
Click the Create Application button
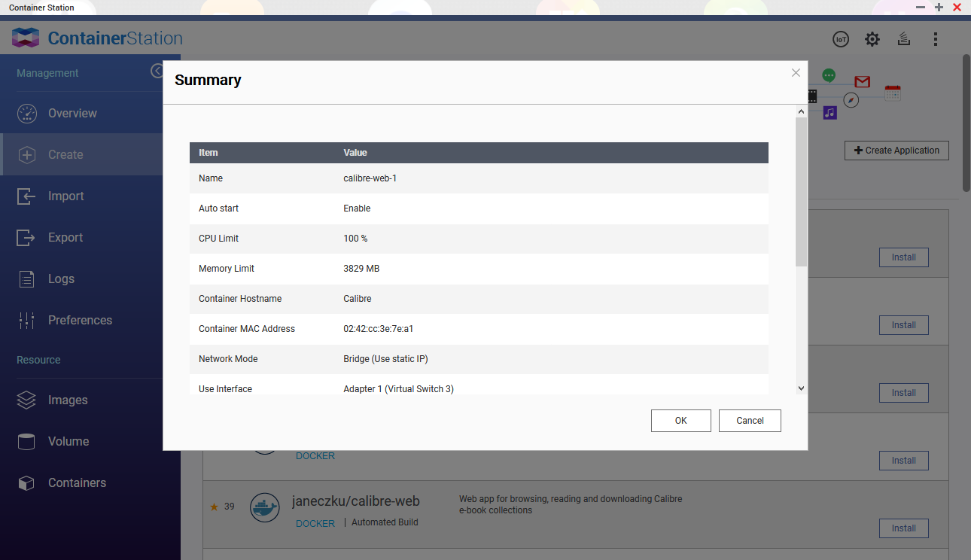[x=896, y=151]
